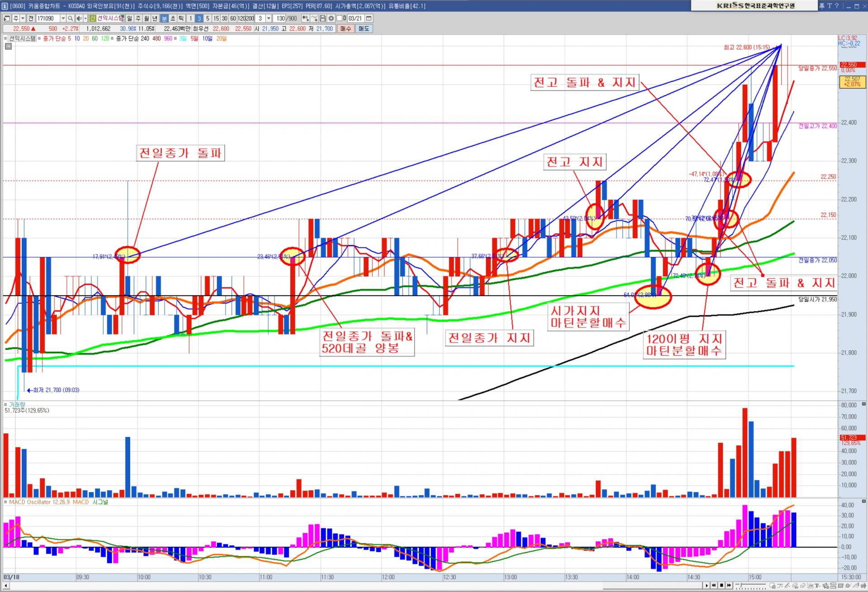
Task: Click the speaker sound icon in toolbar
Action: [x=79, y=19]
